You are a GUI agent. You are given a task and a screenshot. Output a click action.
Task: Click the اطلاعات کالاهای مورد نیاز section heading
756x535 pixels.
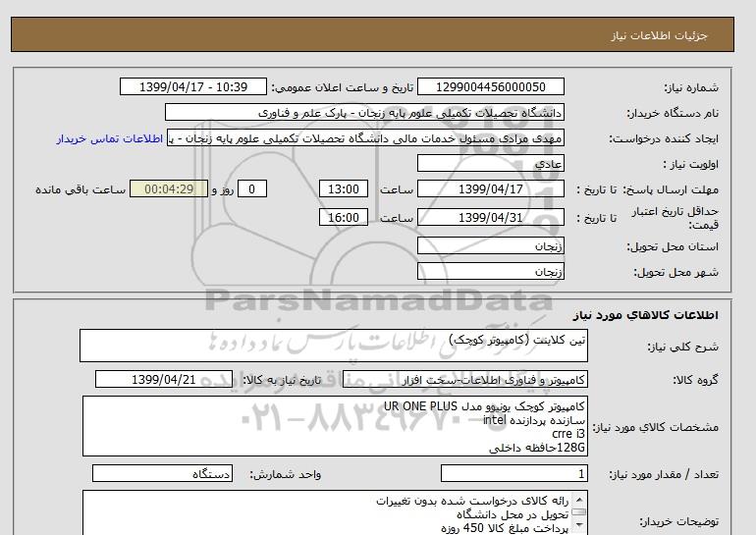(x=646, y=315)
